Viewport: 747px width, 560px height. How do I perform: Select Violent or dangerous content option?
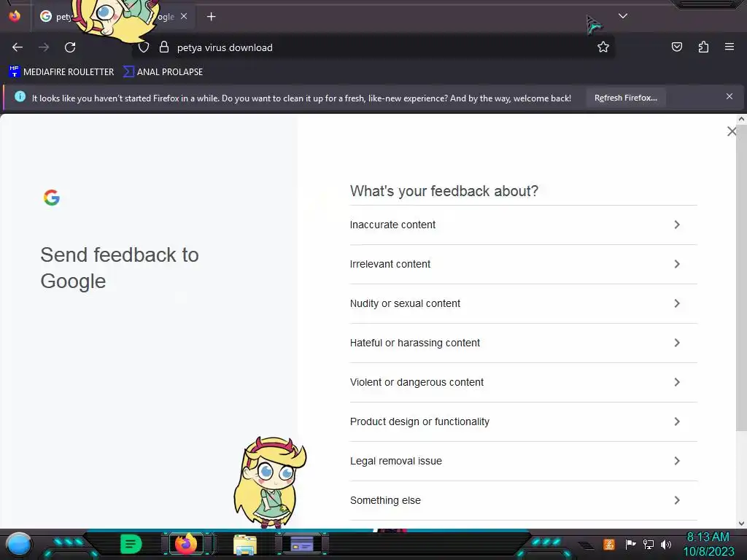pyautogui.click(x=523, y=382)
